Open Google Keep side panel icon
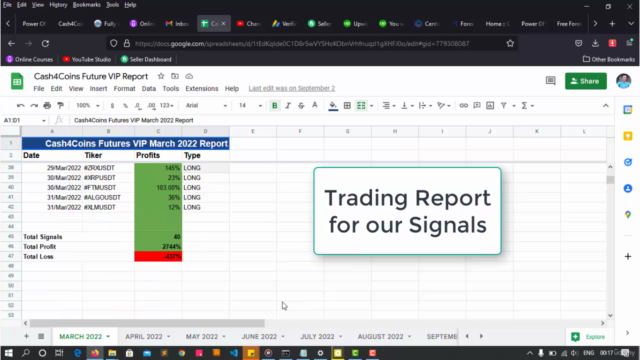 coord(628,136)
